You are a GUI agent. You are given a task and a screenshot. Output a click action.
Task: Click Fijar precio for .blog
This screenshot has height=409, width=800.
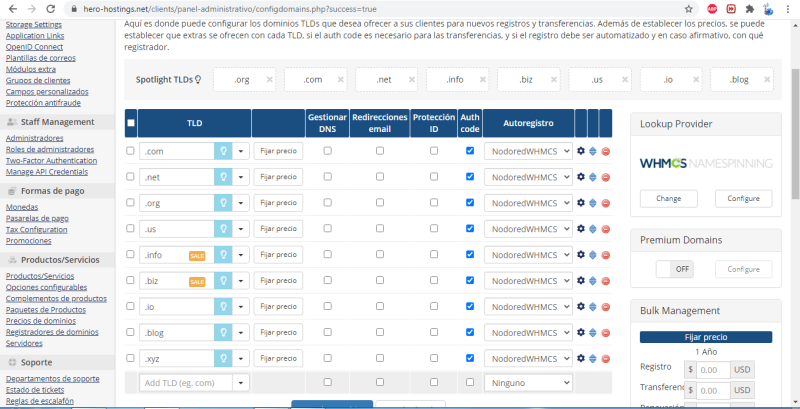tap(278, 332)
